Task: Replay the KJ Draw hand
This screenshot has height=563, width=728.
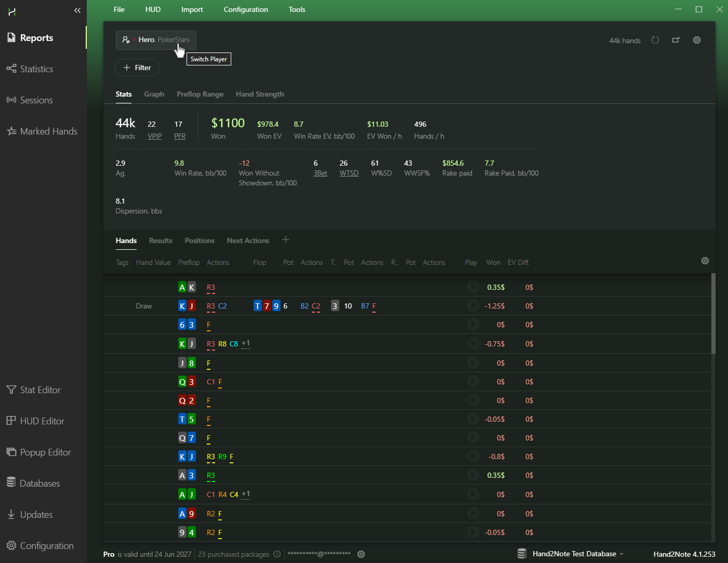Action: point(473,305)
